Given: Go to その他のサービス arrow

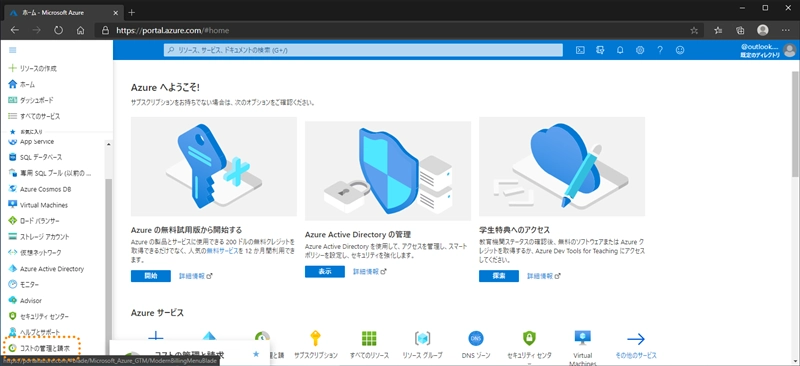Looking at the screenshot, I should pos(636,338).
